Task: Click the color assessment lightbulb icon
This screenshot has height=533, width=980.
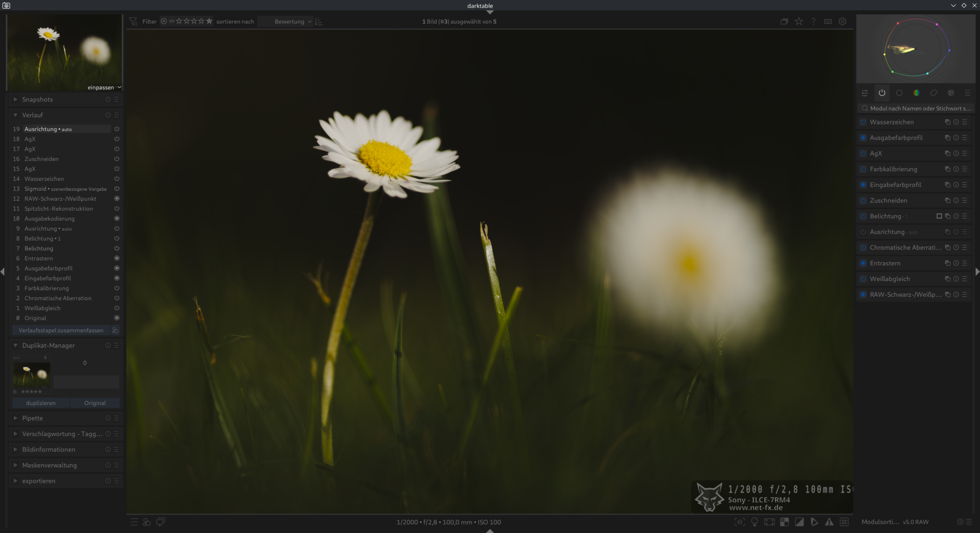Action: [755, 522]
